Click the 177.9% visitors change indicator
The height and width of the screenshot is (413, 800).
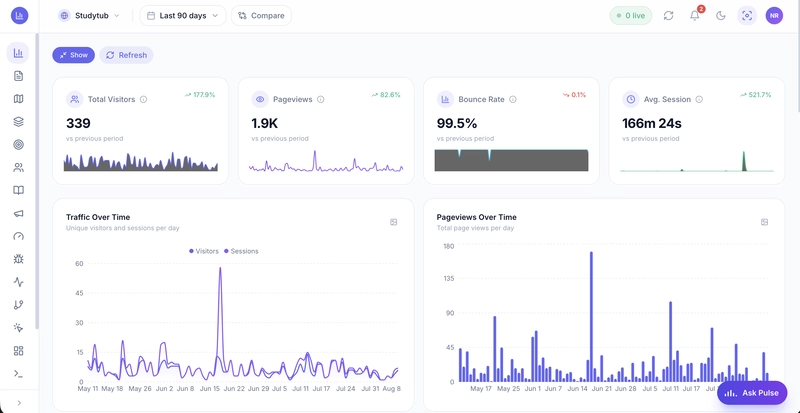[200, 95]
